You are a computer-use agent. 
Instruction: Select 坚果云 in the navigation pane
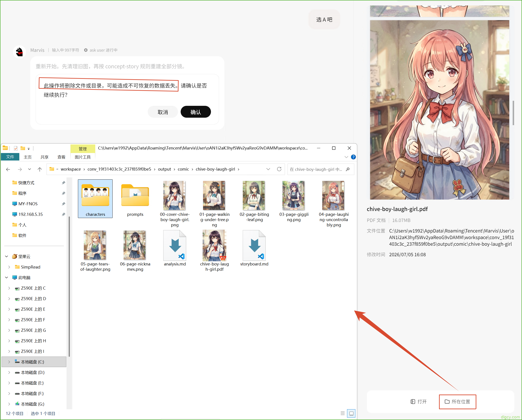click(24, 256)
